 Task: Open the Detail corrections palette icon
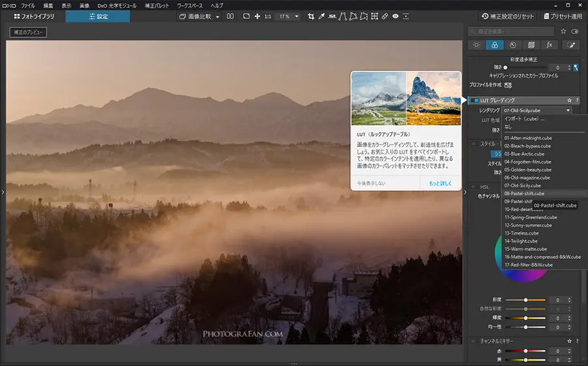pyautogui.click(x=513, y=45)
